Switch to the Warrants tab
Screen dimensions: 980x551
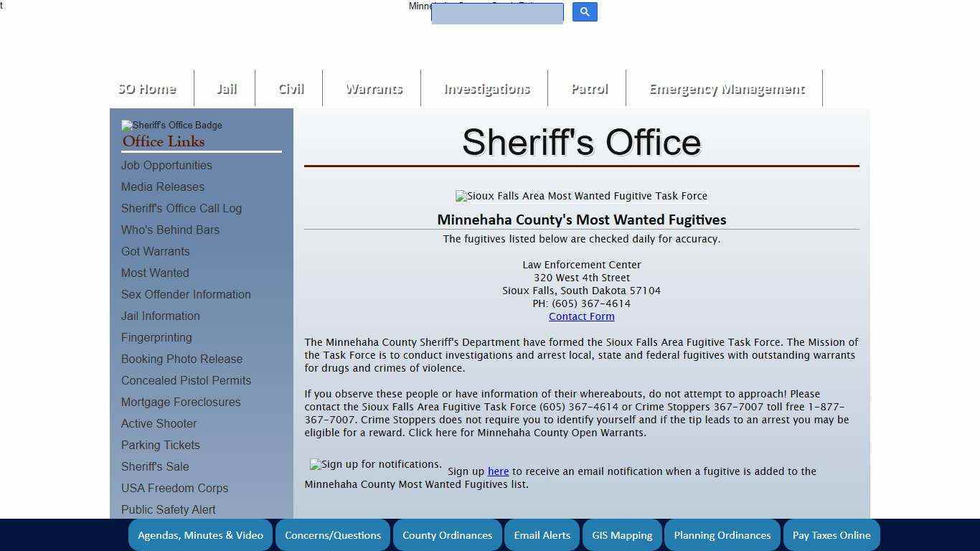tap(373, 88)
